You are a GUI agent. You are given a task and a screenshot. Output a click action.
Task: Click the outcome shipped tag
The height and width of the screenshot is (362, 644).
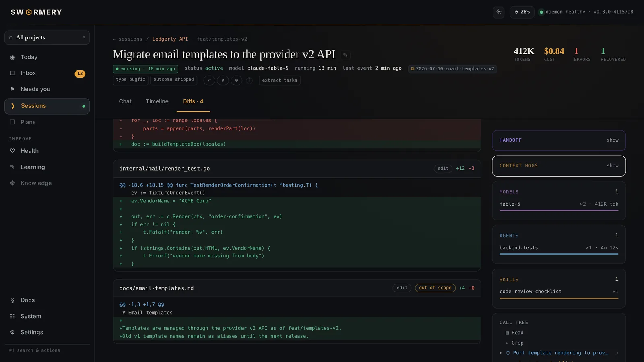(173, 80)
